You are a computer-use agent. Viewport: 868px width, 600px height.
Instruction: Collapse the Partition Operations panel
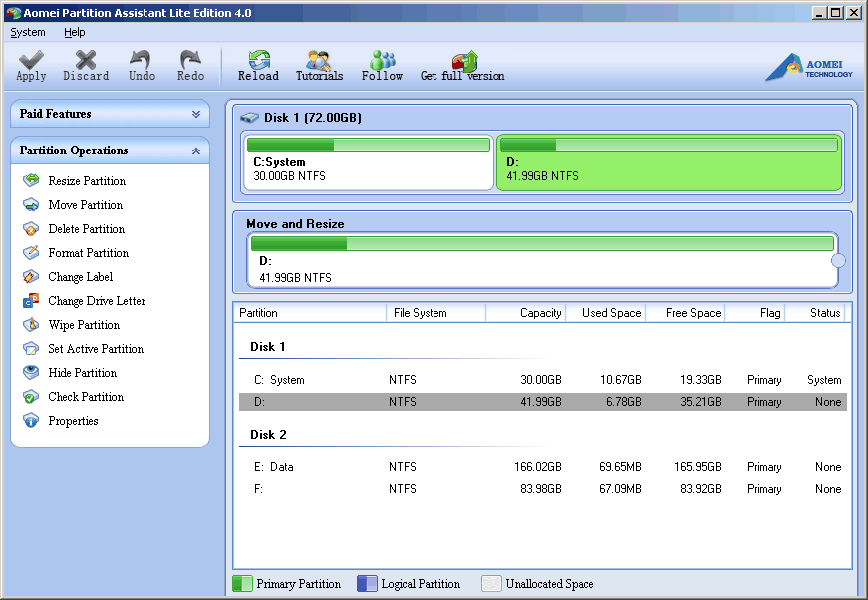pyautogui.click(x=196, y=150)
